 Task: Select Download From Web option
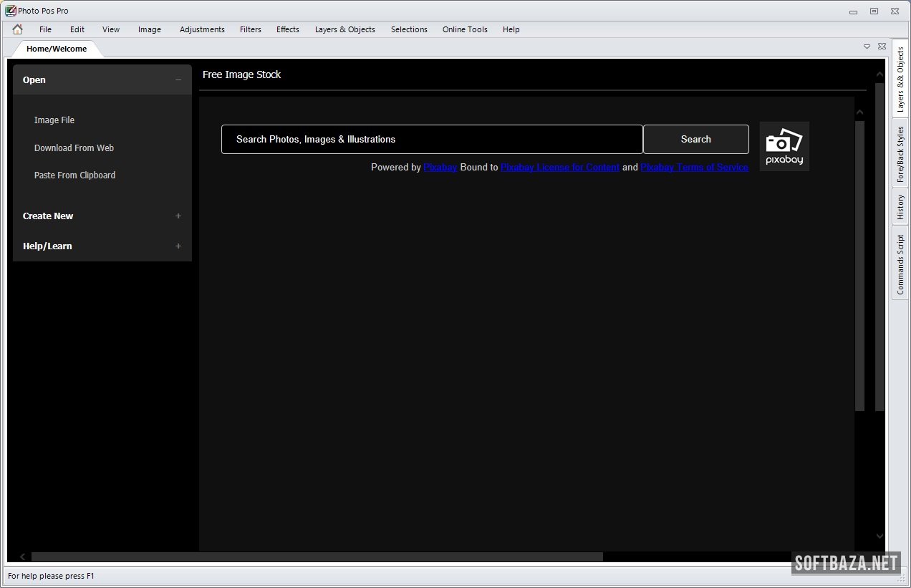(x=74, y=148)
